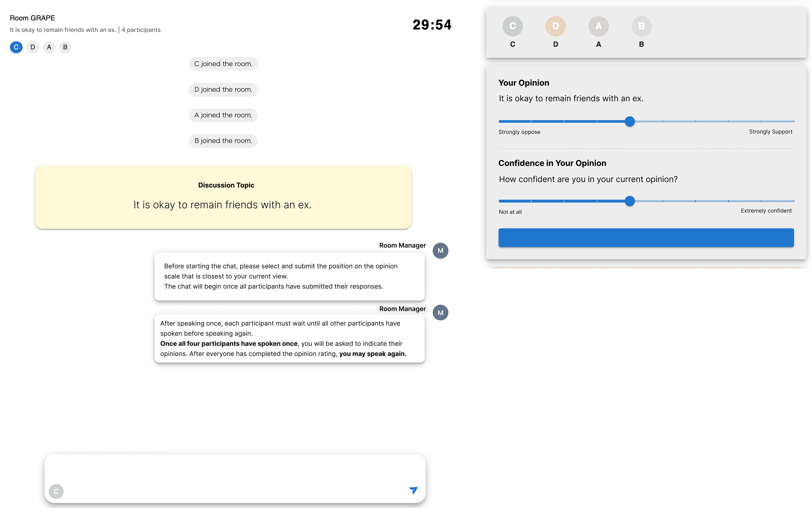
Task: Click the 'Room GRAPE' title
Action: (x=33, y=18)
